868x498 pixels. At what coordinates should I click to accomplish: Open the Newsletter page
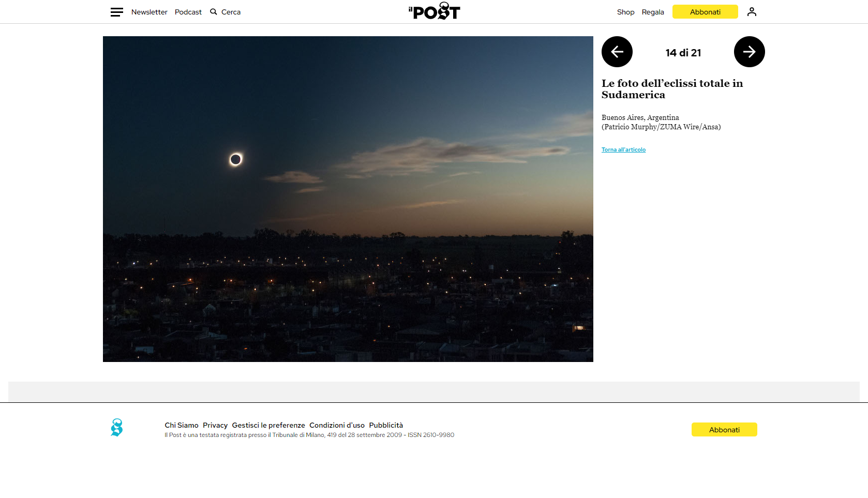tap(149, 12)
